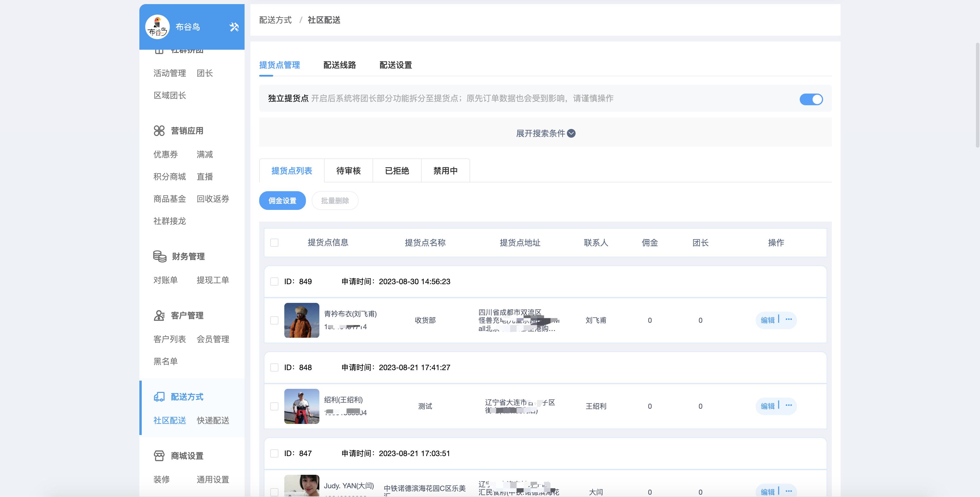The image size is (980, 497).
Task: Click the 提货点名称 column header
Action: click(x=425, y=243)
